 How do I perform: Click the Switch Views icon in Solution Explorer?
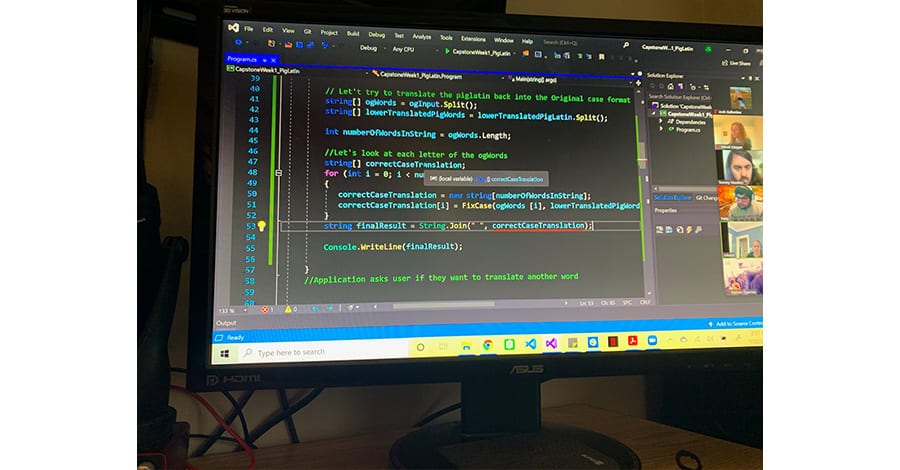click(x=680, y=87)
